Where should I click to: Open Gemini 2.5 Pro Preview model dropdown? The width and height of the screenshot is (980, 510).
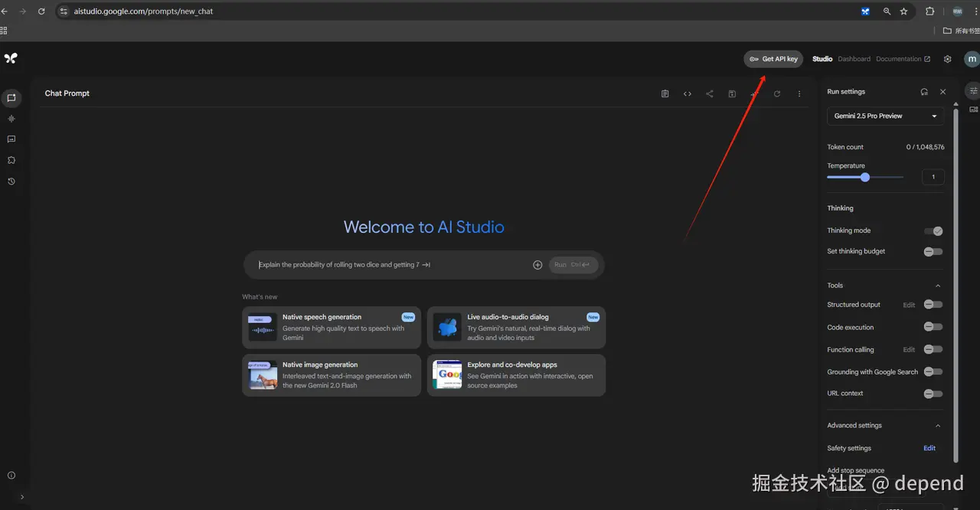pyautogui.click(x=886, y=116)
